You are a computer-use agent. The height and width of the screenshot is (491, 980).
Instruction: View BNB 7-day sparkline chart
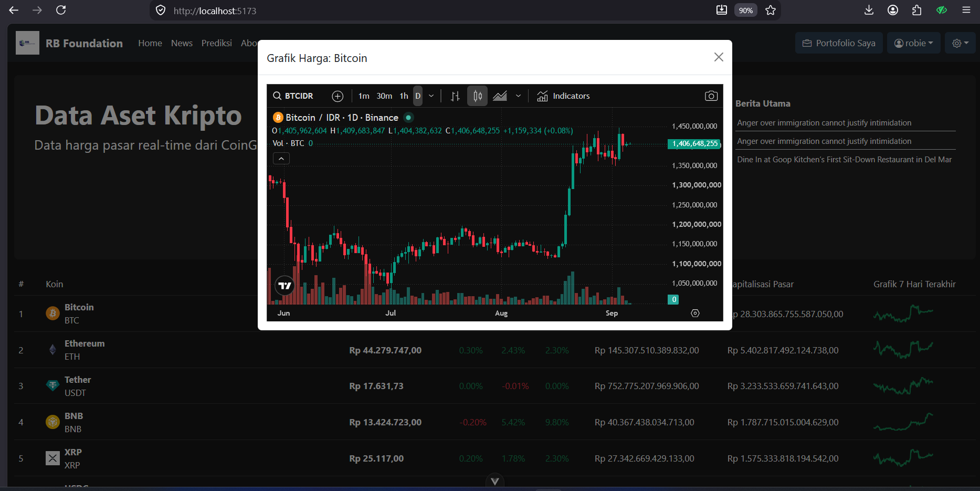coord(903,422)
